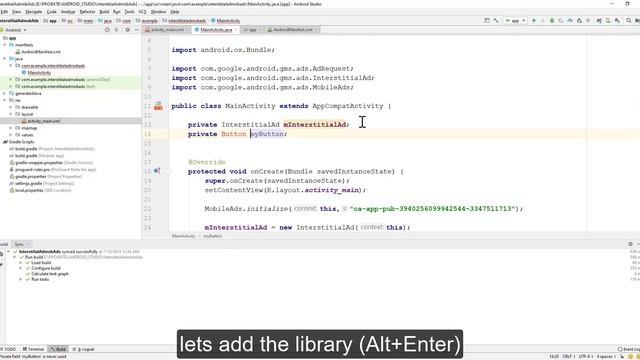This screenshot has width=640, height=360.
Task: Open the app run configuration dropdown
Action: (516, 20)
